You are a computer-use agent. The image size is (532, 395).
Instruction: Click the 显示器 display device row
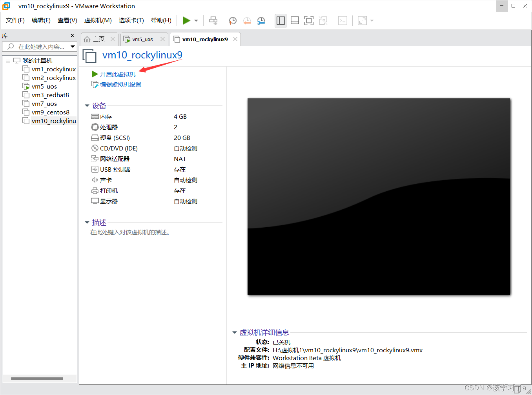[156, 201]
